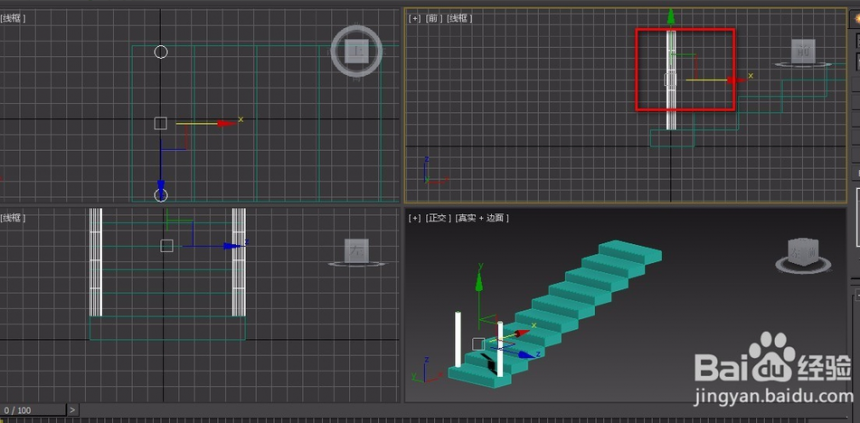Open the [真实 + 边面] shading menu

click(482, 218)
